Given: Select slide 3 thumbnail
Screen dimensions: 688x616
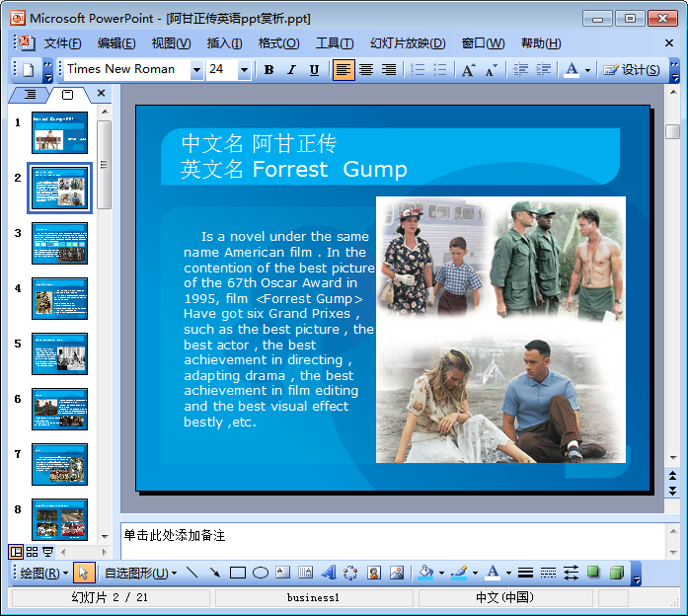Looking at the screenshot, I should [59, 243].
